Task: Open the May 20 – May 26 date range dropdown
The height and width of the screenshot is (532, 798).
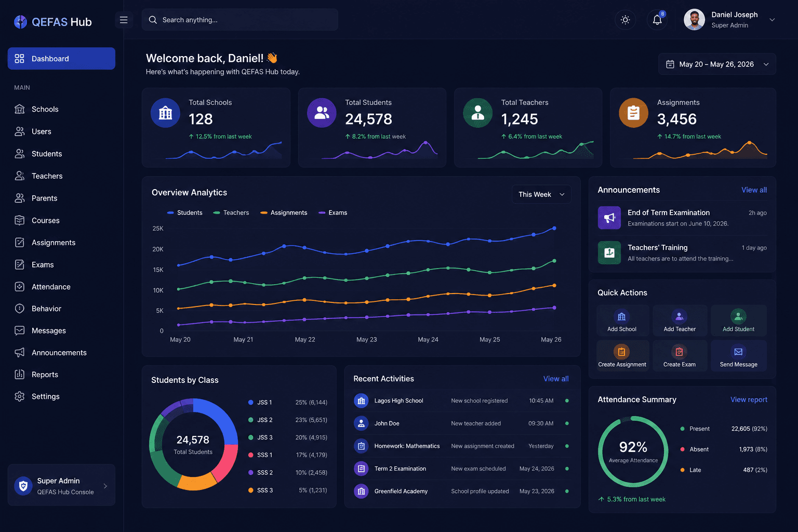Action: tap(717, 64)
